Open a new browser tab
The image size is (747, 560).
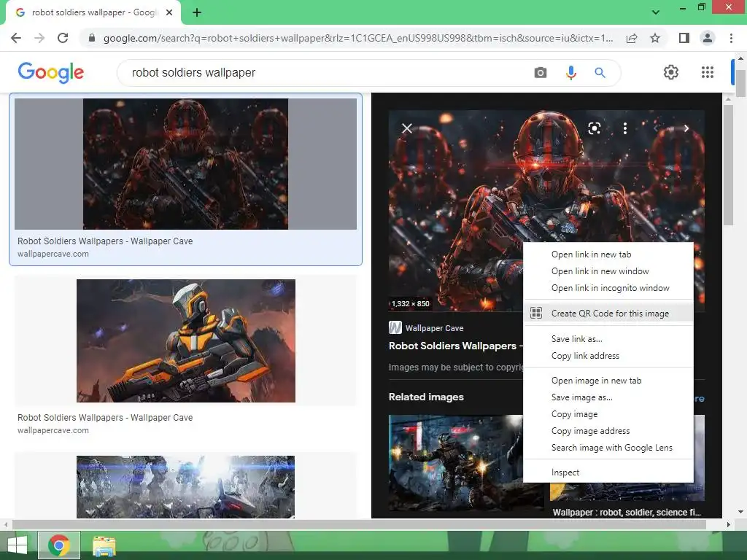[x=197, y=12]
